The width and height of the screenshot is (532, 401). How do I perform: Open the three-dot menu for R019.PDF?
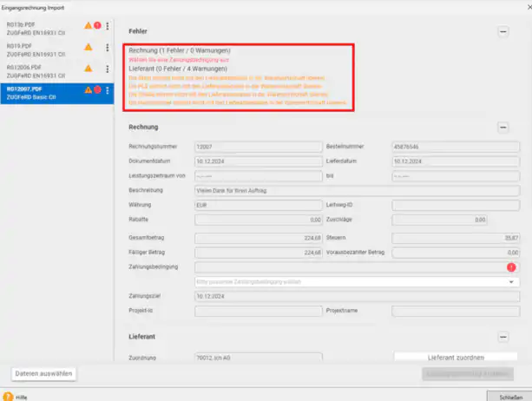click(x=108, y=48)
